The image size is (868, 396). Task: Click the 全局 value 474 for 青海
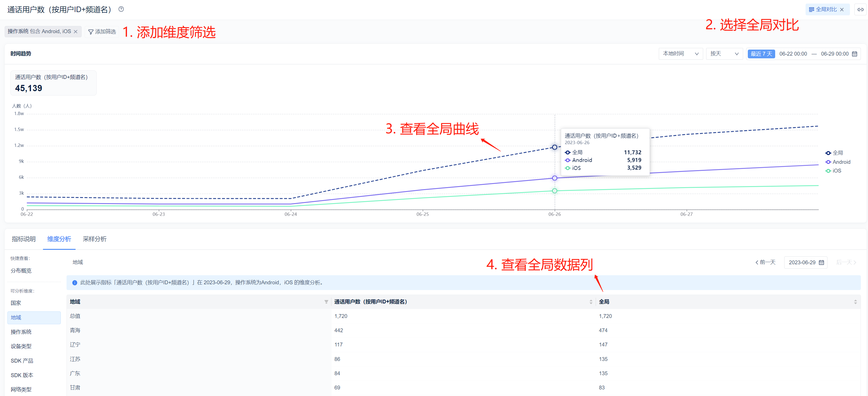[603, 330]
